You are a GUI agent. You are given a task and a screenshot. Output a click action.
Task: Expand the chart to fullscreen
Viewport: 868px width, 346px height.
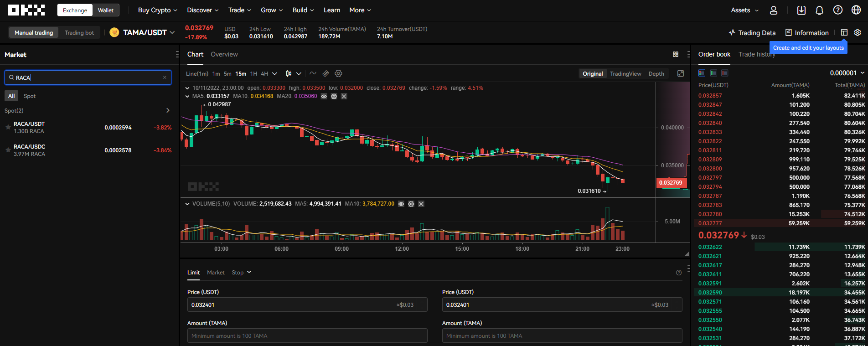pos(681,73)
